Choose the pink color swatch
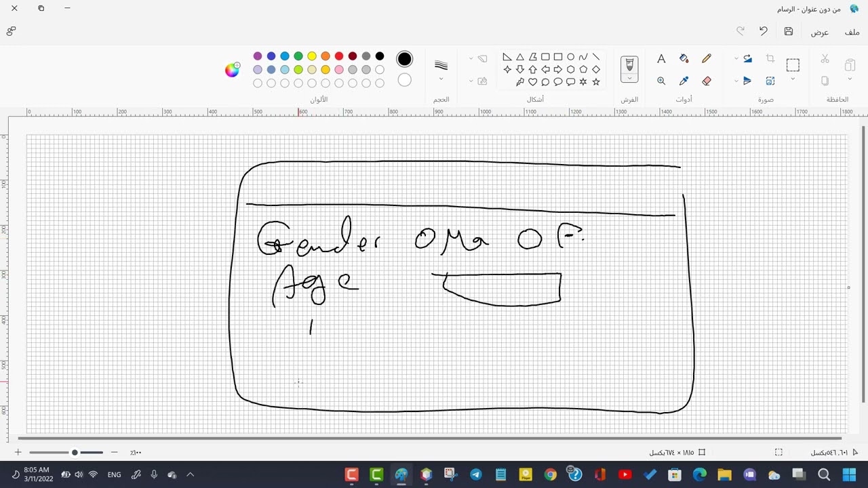 coord(339,70)
